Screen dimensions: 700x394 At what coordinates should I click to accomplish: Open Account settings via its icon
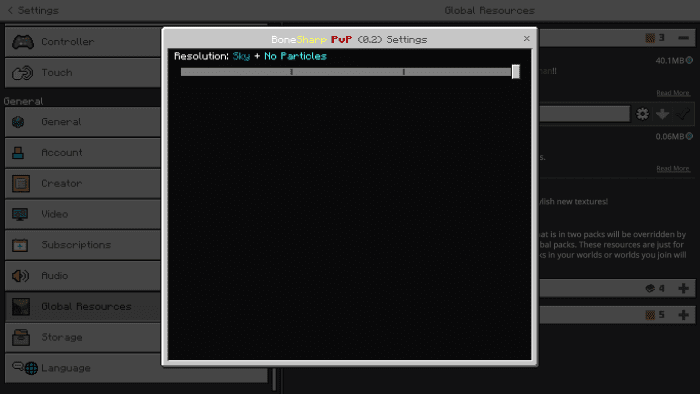(18, 153)
